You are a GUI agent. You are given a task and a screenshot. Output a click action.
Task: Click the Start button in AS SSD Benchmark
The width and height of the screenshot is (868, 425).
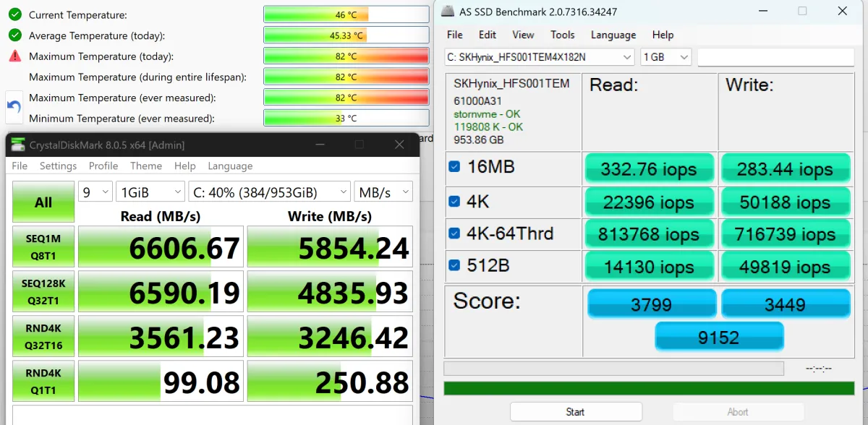[576, 412]
